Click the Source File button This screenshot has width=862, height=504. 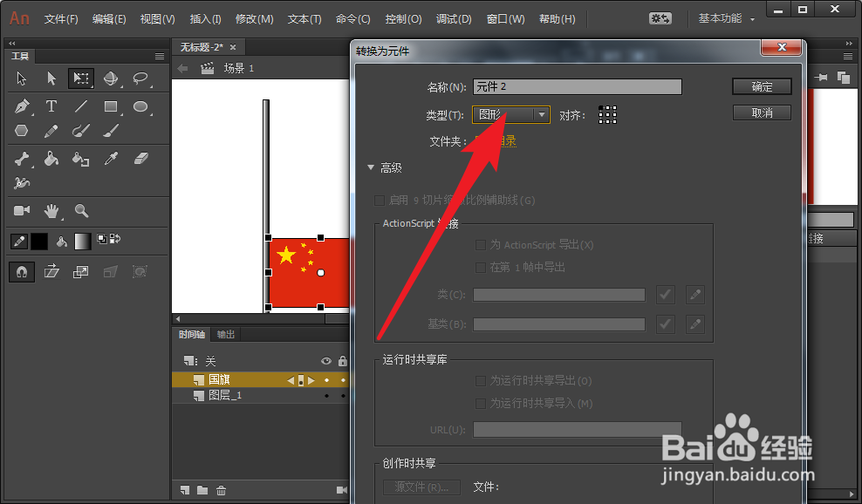(x=421, y=487)
